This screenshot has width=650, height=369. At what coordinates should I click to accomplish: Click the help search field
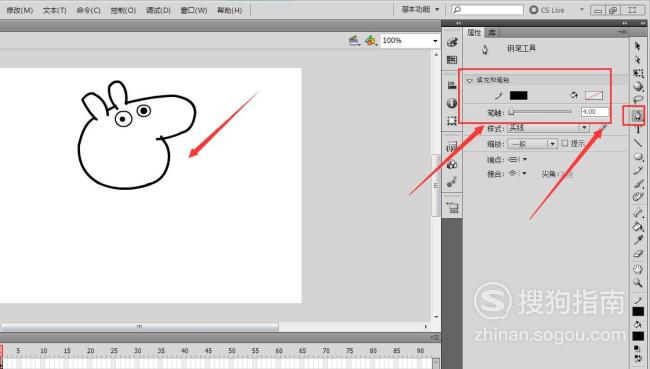click(487, 10)
